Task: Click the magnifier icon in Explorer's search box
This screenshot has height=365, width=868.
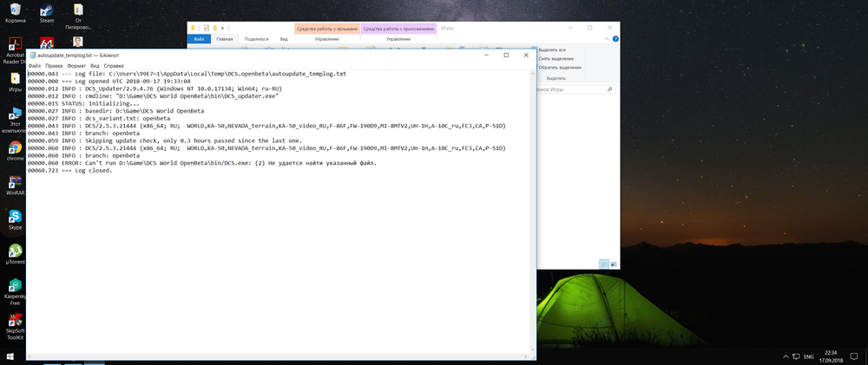Action: [x=610, y=88]
